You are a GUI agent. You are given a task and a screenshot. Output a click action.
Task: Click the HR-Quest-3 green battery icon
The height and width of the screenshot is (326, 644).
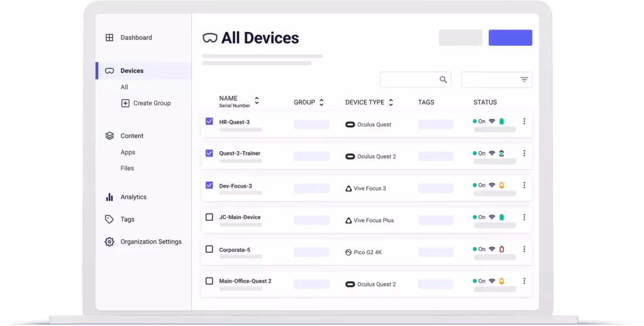pyautogui.click(x=501, y=121)
